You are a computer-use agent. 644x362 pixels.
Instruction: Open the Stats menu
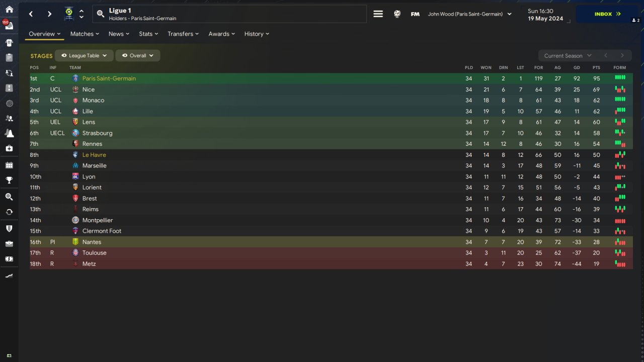(x=148, y=34)
